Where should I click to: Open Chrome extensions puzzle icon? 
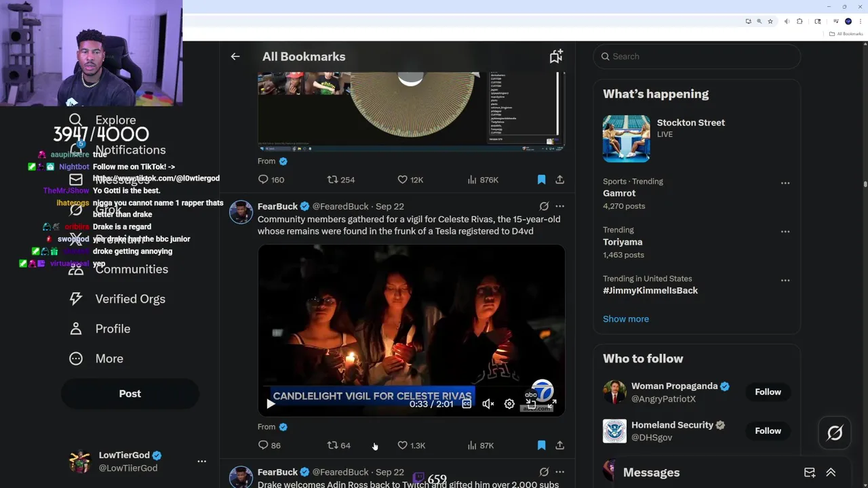[800, 22]
